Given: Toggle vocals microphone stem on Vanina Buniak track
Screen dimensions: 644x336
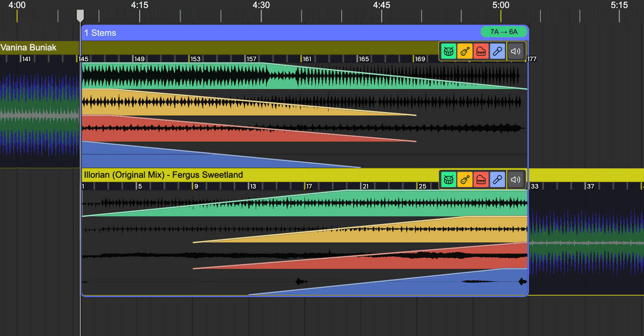Looking at the screenshot, I should click(x=498, y=51).
